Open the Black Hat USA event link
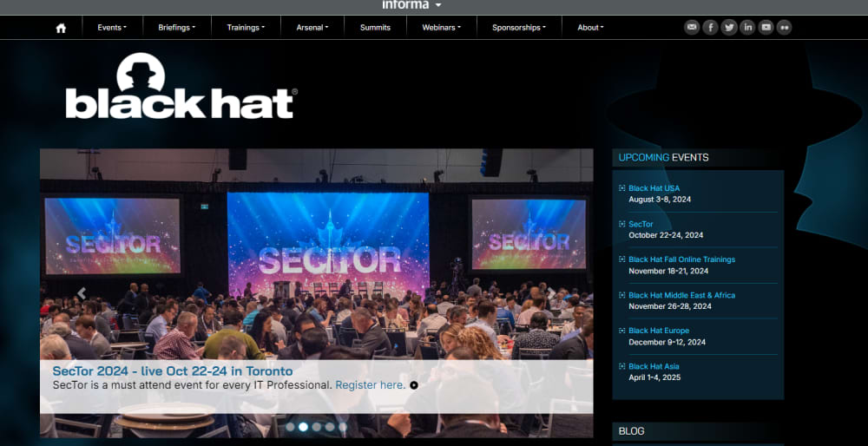Image resolution: width=868 pixels, height=446 pixels. [654, 188]
